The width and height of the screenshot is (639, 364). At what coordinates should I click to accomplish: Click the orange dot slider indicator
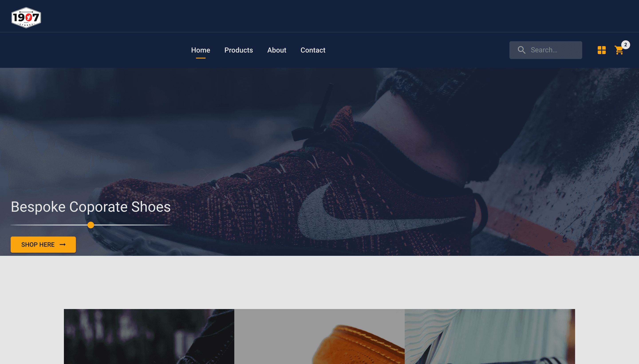click(90, 225)
